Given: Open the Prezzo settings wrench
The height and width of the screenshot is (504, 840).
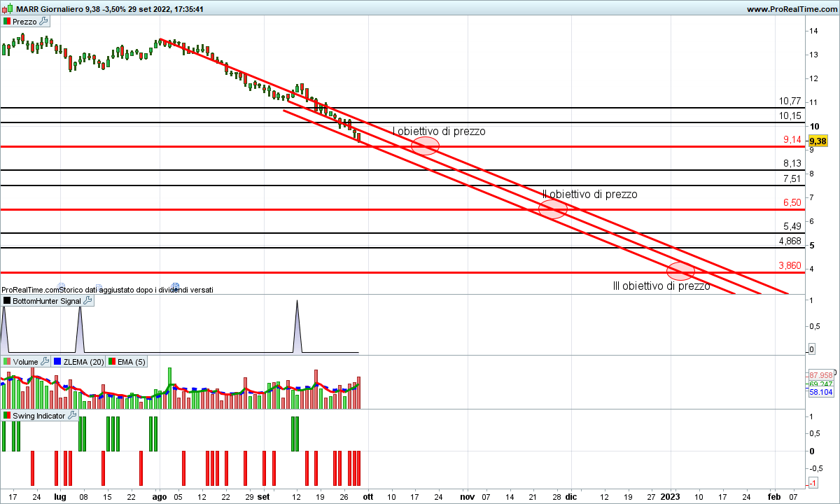Looking at the screenshot, I should point(43,22).
